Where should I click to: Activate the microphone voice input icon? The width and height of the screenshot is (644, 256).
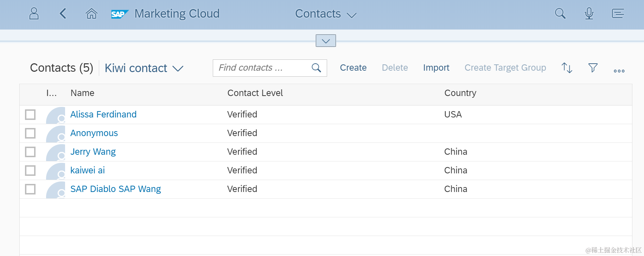589,14
